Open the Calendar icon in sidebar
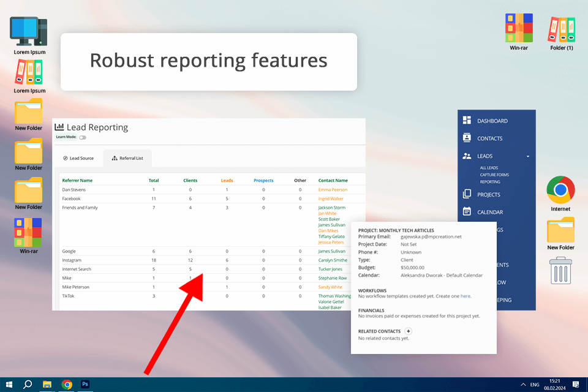The height and width of the screenshot is (392, 588). [467, 212]
